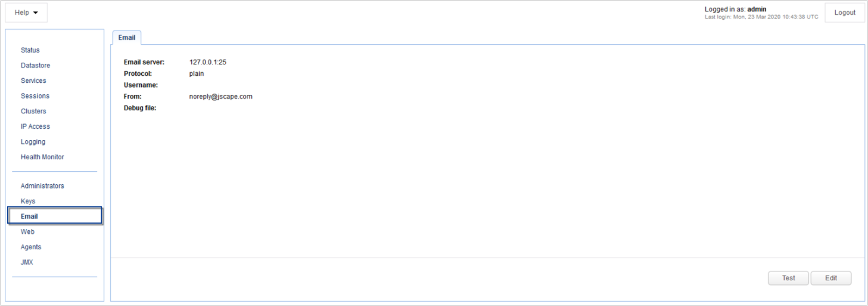
Task: Click the Test email button
Action: point(788,278)
